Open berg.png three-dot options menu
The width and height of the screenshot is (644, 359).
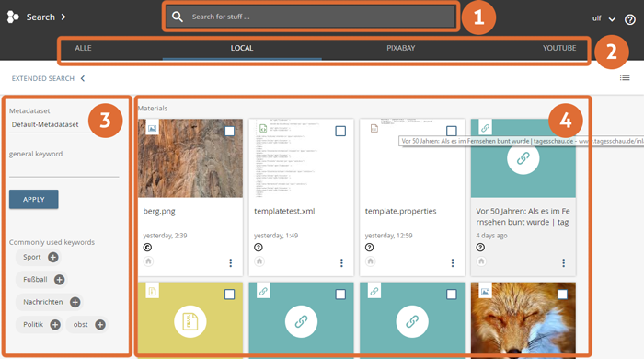[230, 263]
